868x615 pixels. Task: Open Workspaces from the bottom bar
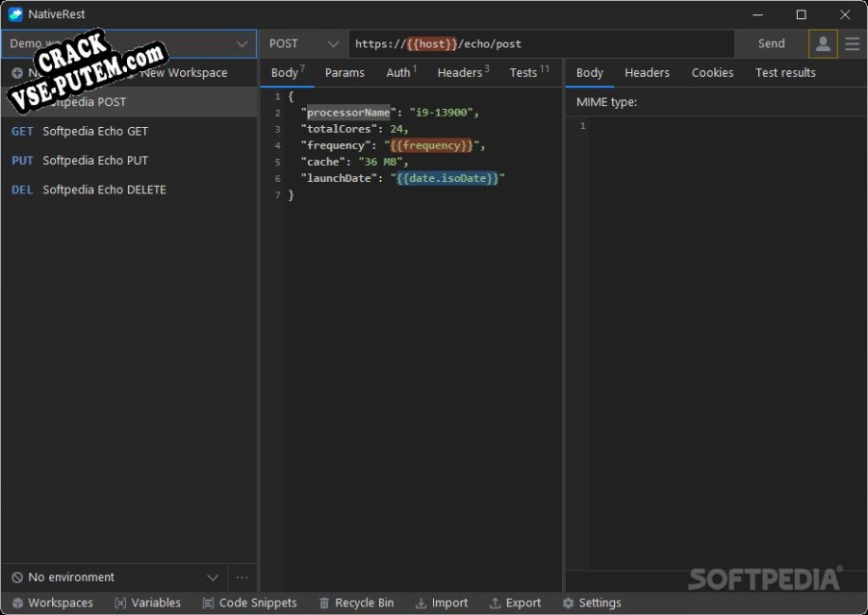click(53, 602)
